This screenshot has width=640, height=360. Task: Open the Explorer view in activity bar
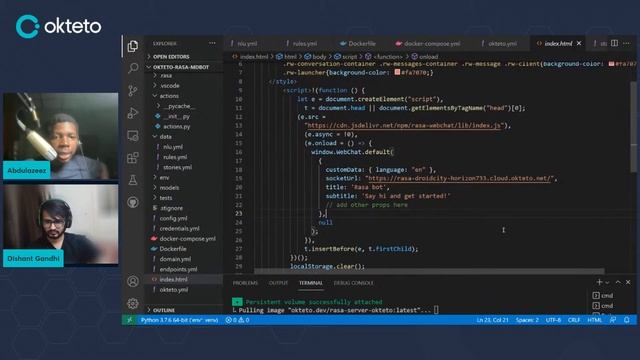[133, 46]
